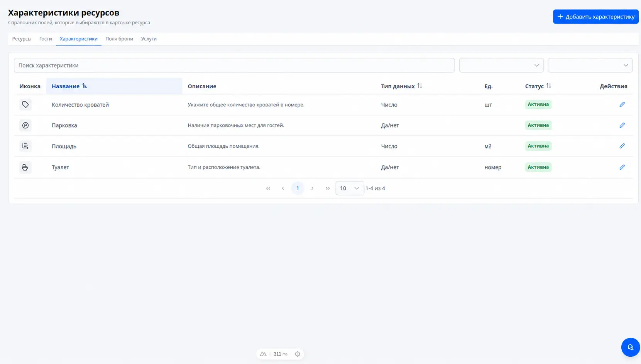
Task: Click the "1-4 из 4" pagination text
Action: [375, 188]
